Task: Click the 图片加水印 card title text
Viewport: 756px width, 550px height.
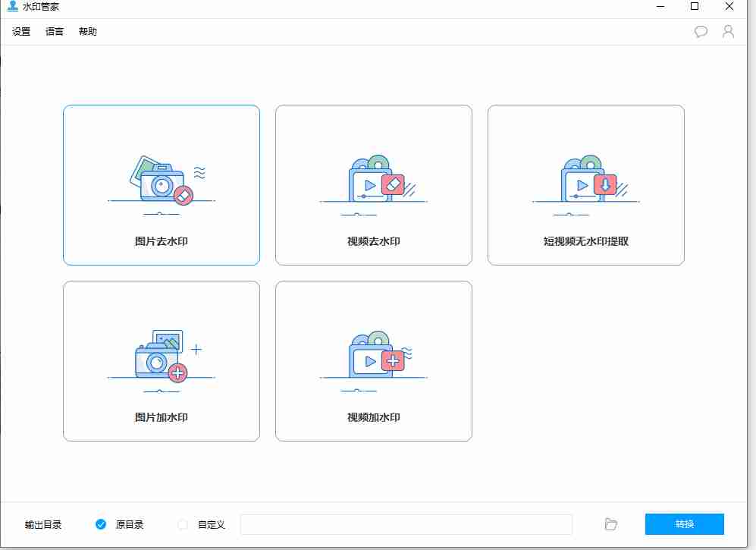Action: coord(161,416)
